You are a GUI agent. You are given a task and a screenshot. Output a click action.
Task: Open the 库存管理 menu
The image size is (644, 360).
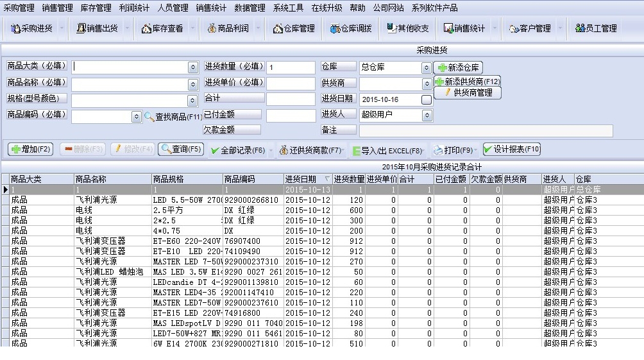96,8
